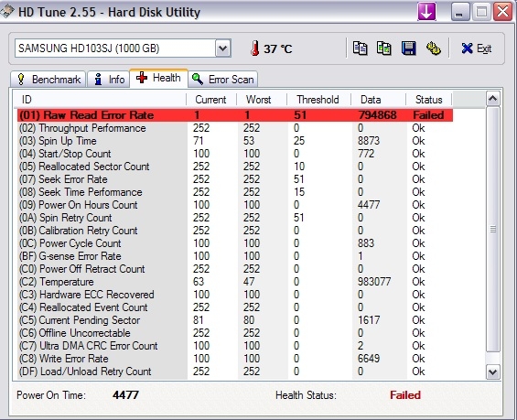Click the 37 °C temperature reading
Image resolution: width=517 pixels, height=420 pixels.
[x=278, y=49]
